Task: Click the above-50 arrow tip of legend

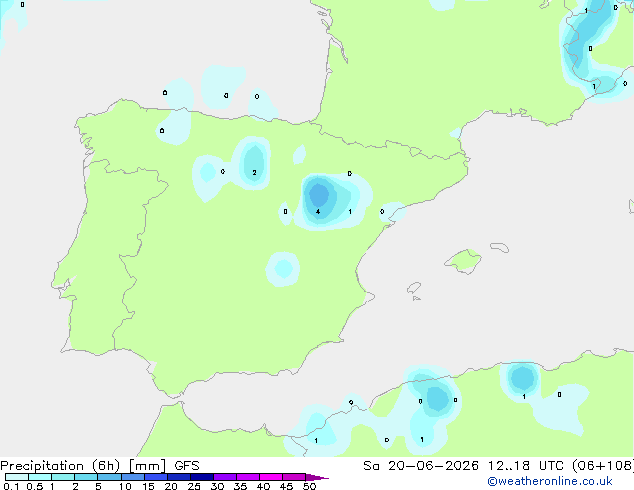Action: tap(317, 477)
